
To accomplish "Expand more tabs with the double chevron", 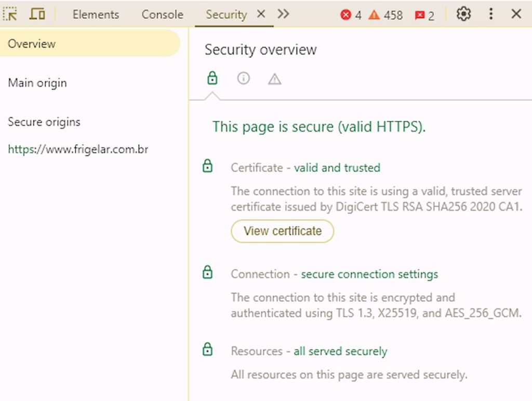I will (283, 14).
